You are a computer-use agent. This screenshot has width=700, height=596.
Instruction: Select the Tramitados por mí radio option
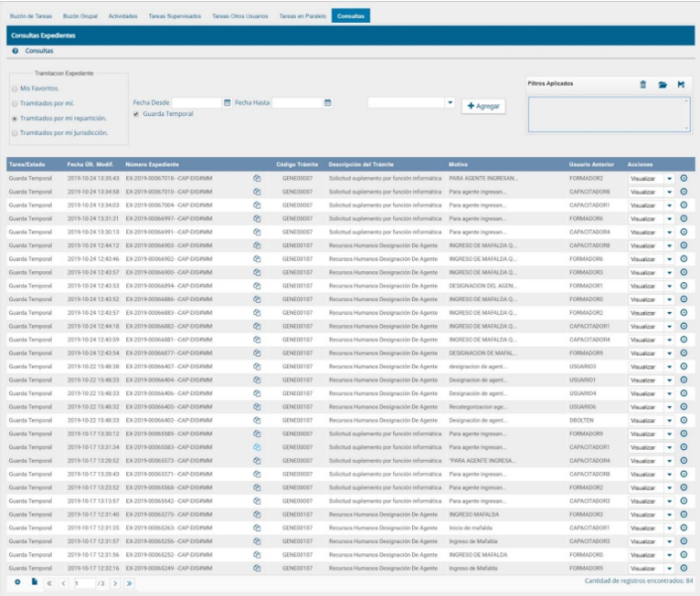coord(14,102)
